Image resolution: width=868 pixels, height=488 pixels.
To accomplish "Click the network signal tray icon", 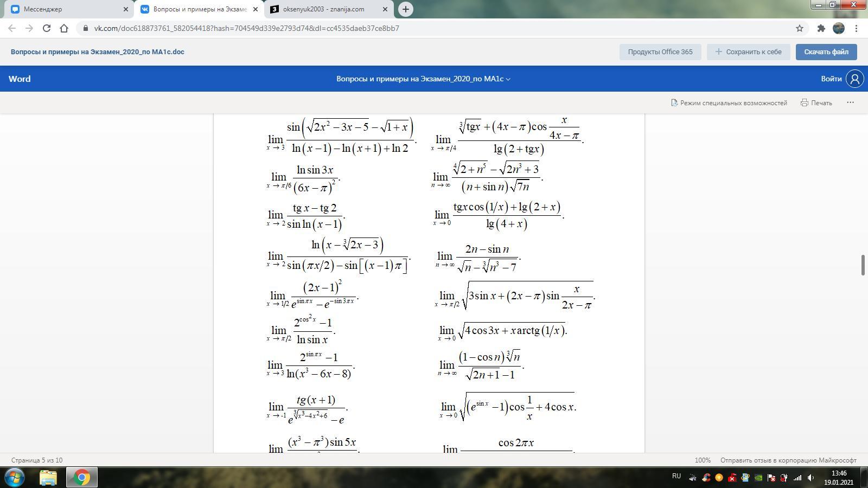I will pos(797,478).
